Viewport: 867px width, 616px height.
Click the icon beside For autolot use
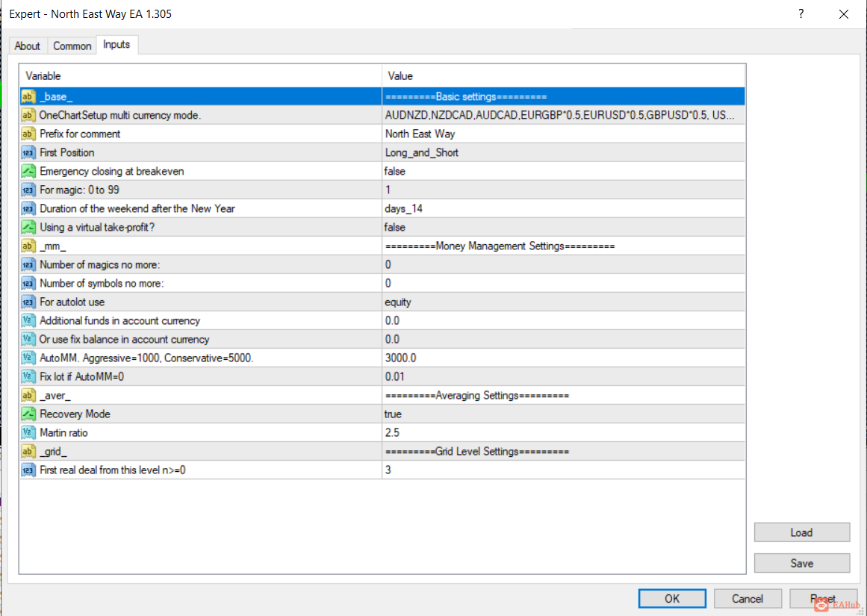[28, 302]
